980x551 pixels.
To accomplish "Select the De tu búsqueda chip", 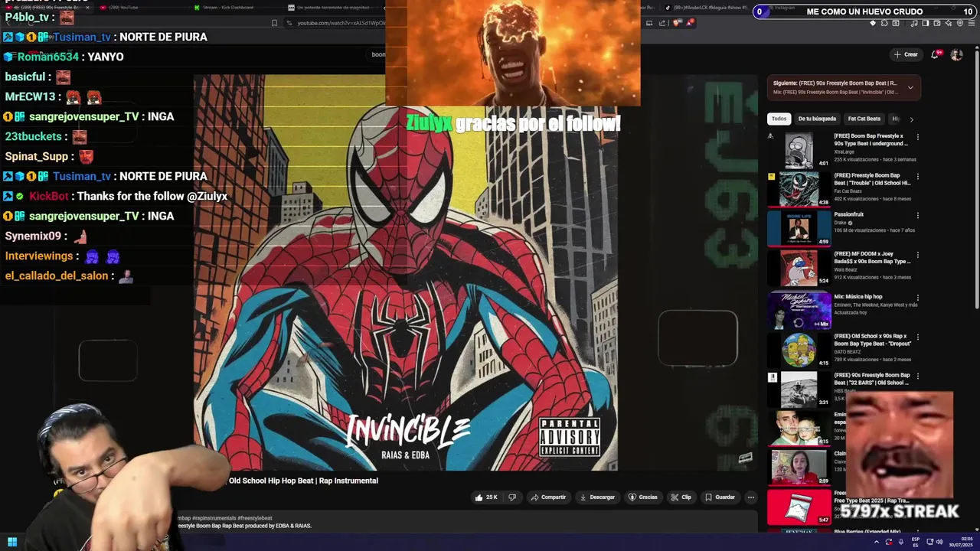I will click(817, 119).
